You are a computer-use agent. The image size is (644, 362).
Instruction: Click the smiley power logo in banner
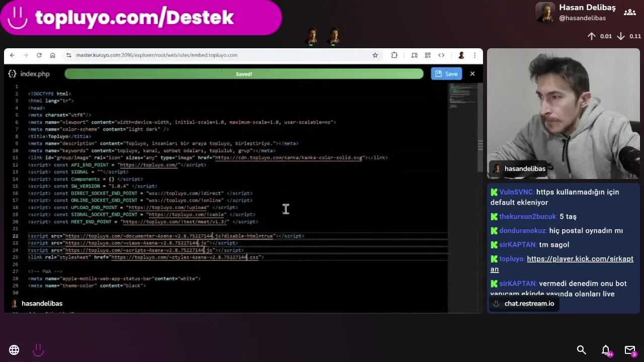tap(18, 17)
